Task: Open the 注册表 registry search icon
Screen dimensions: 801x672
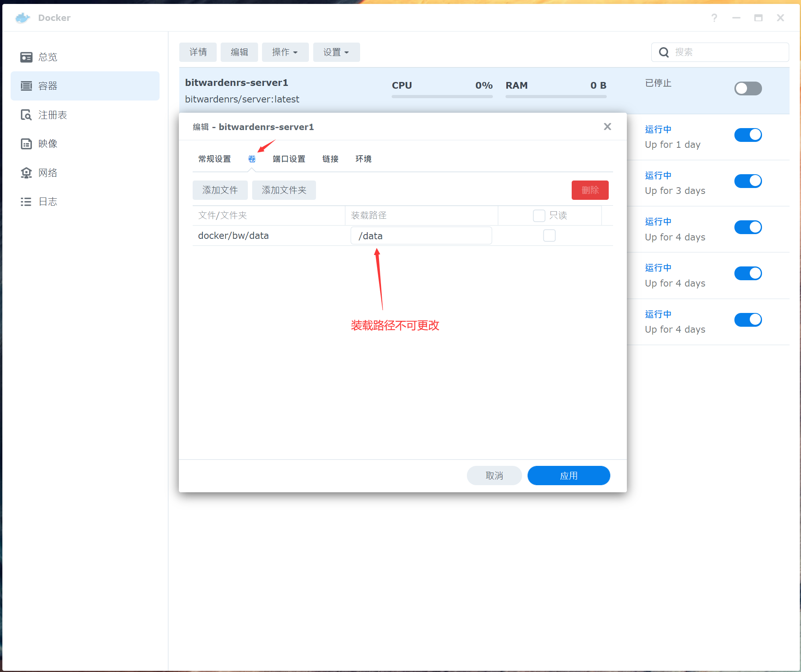Action: point(26,115)
